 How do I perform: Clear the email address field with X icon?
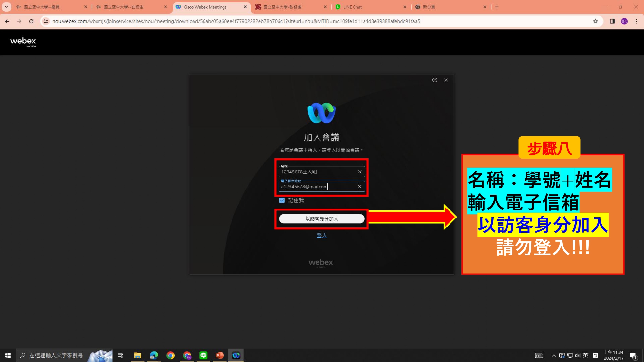coord(360,187)
